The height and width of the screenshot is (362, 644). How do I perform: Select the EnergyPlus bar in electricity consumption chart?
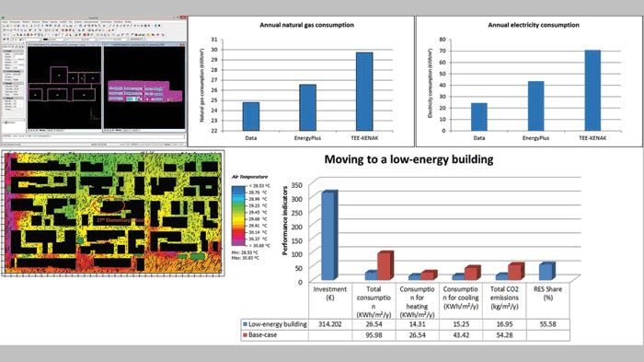pyautogui.click(x=535, y=106)
